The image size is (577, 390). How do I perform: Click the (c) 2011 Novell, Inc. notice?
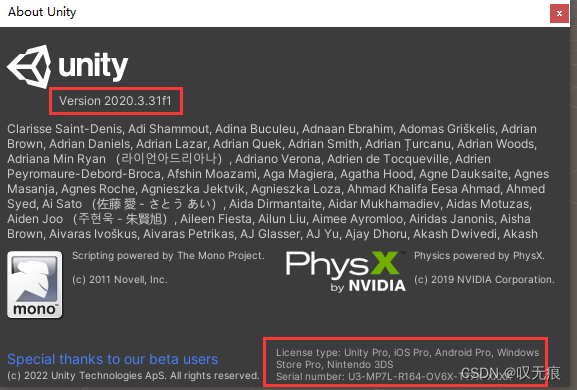(x=120, y=280)
